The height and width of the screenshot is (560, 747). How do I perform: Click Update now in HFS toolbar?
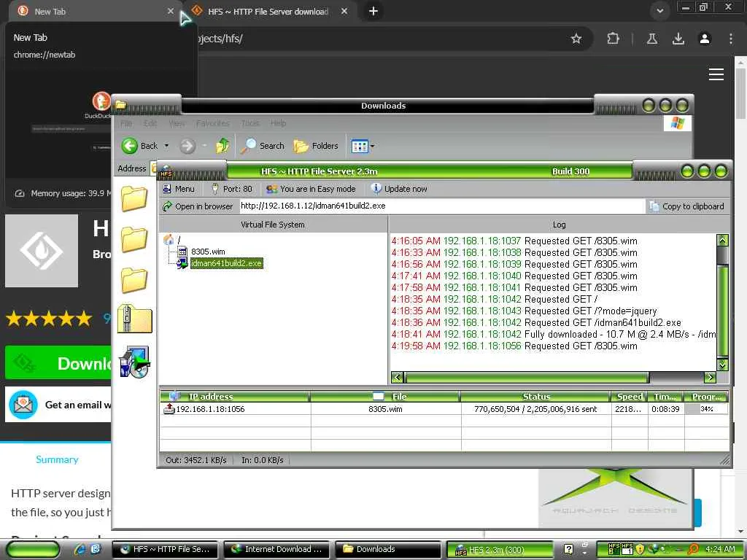(399, 189)
